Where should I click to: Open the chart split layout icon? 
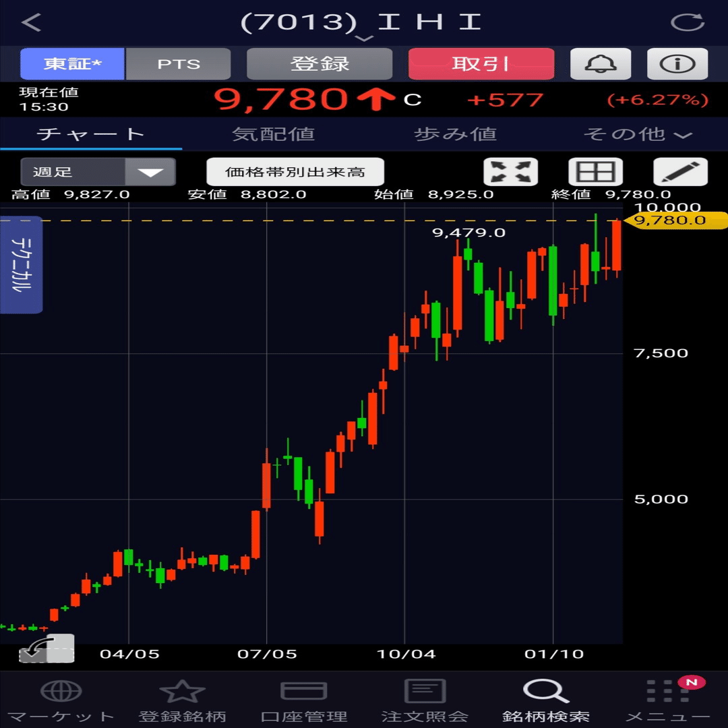coord(596,172)
